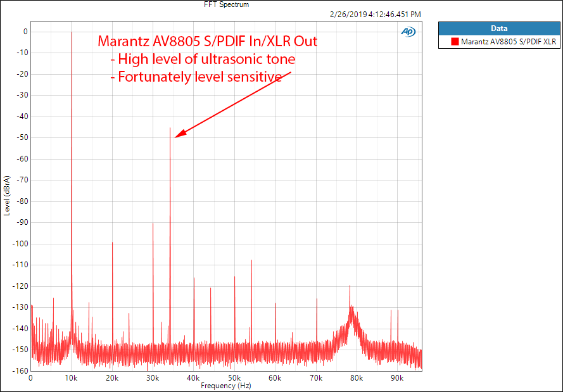
Task: Click the Data legend header
Action: point(499,28)
